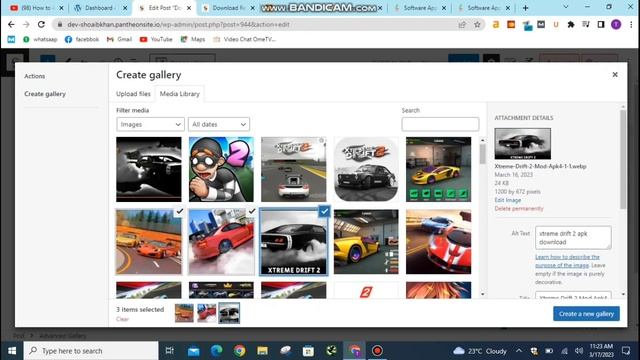
Task: Click the taskbar search box
Action: tap(91, 351)
